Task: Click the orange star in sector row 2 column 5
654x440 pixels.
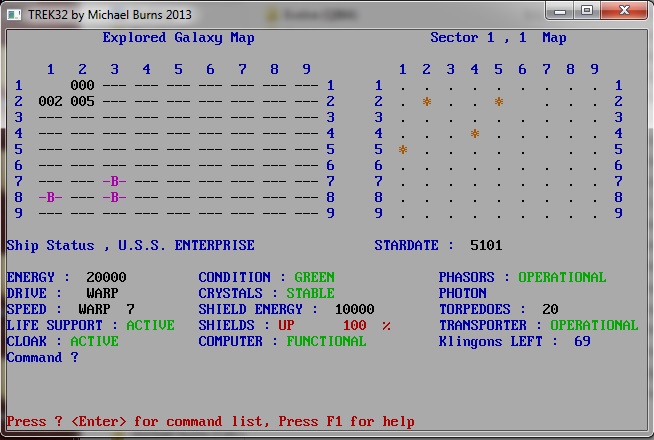Action: pos(499,101)
